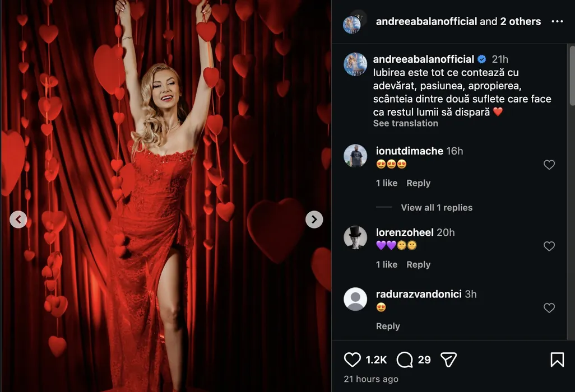The width and height of the screenshot is (575, 392).
Task: Expand View all 1 replies
Action: pyautogui.click(x=437, y=207)
